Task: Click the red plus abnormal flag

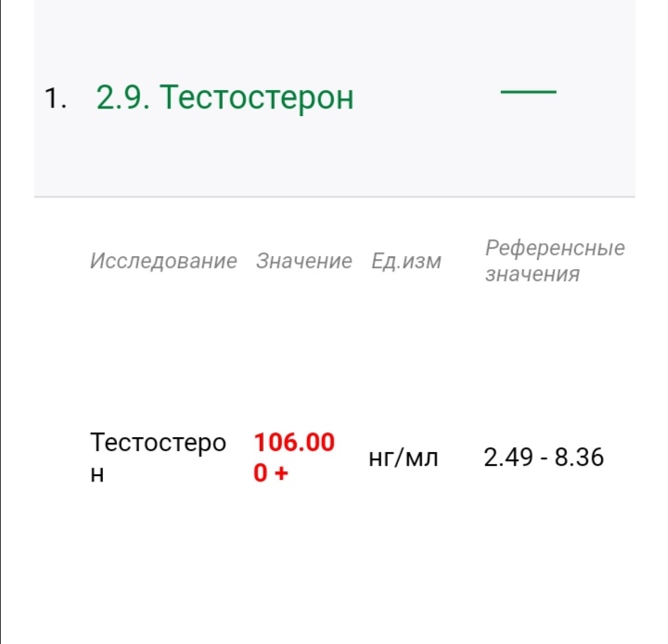Action: tap(280, 473)
